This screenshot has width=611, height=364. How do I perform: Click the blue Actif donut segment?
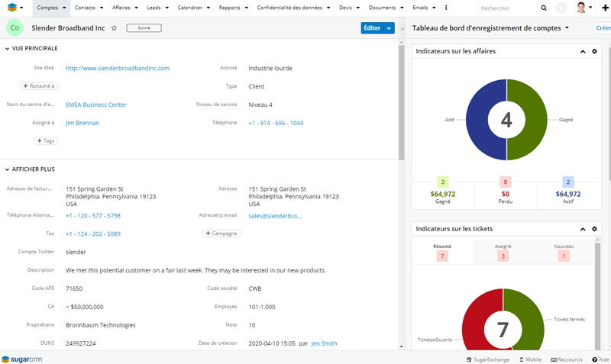477,120
